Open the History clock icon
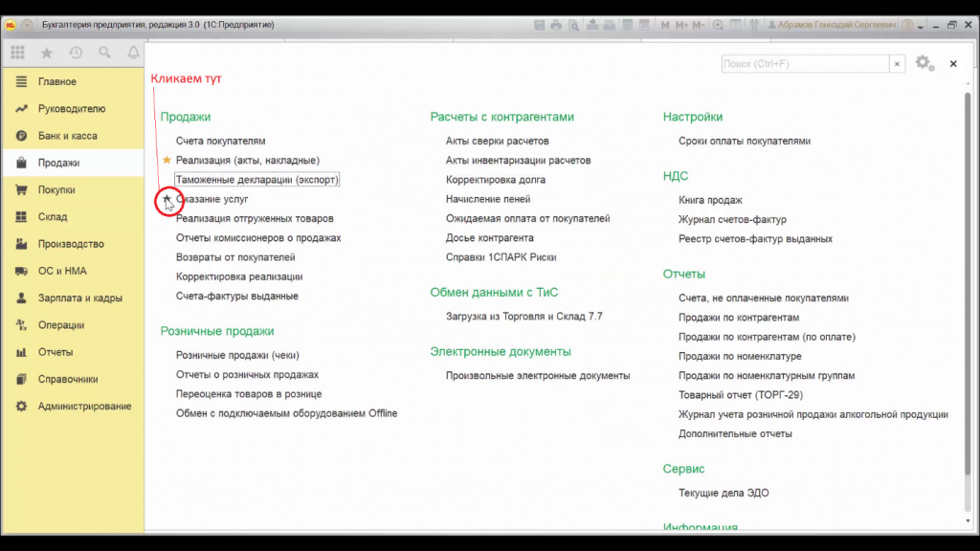 click(76, 53)
